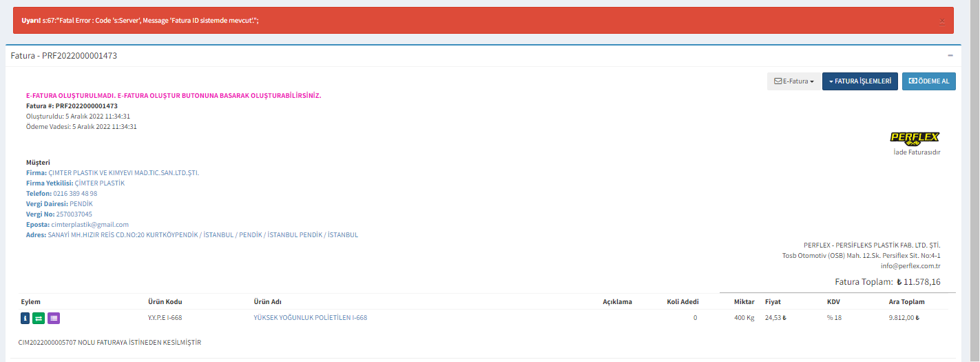Expand the FATURA İŞLEMLERİ dropdown menu

(x=859, y=81)
